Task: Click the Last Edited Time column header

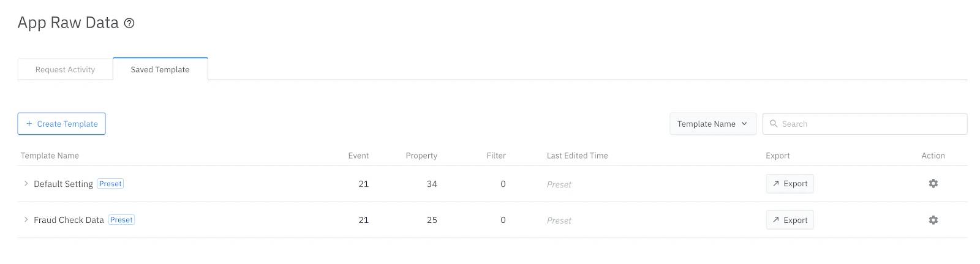Action: point(577,156)
